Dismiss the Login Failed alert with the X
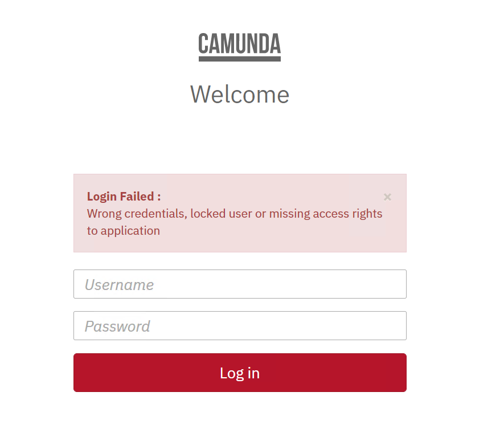Viewport: 504px width, 445px height. [x=387, y=197]
